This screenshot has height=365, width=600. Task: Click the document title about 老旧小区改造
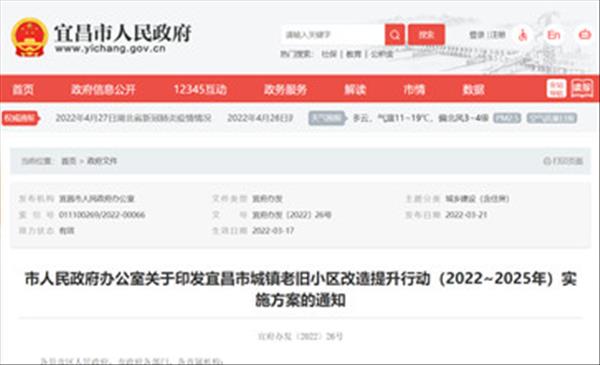pyautogui.click(x=300, y=290)
